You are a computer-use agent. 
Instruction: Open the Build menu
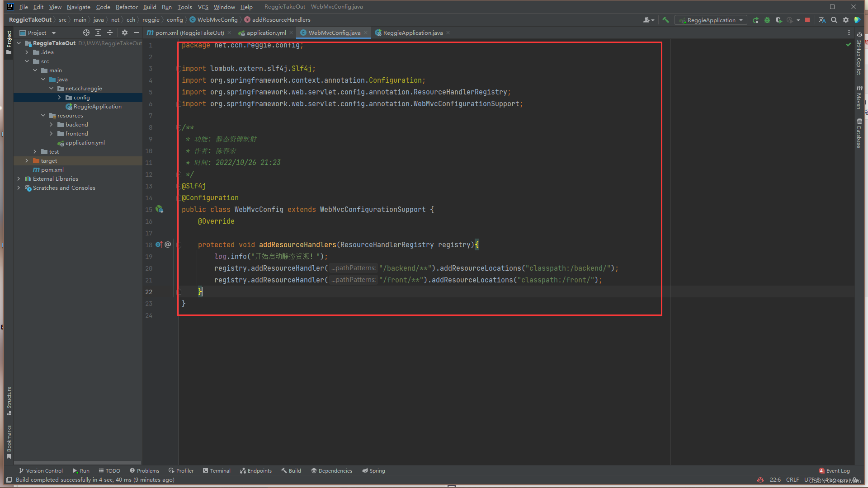pyautogui.click(x=149, y=7)
